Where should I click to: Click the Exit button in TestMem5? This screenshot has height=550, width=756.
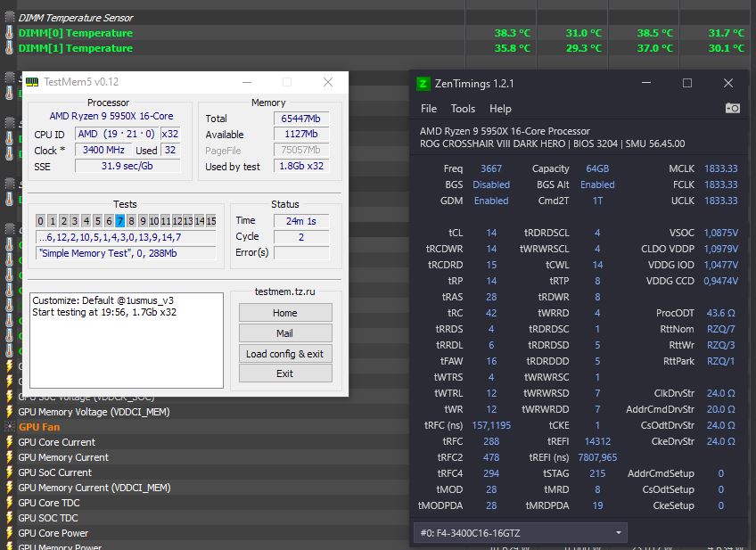point(285,374)
